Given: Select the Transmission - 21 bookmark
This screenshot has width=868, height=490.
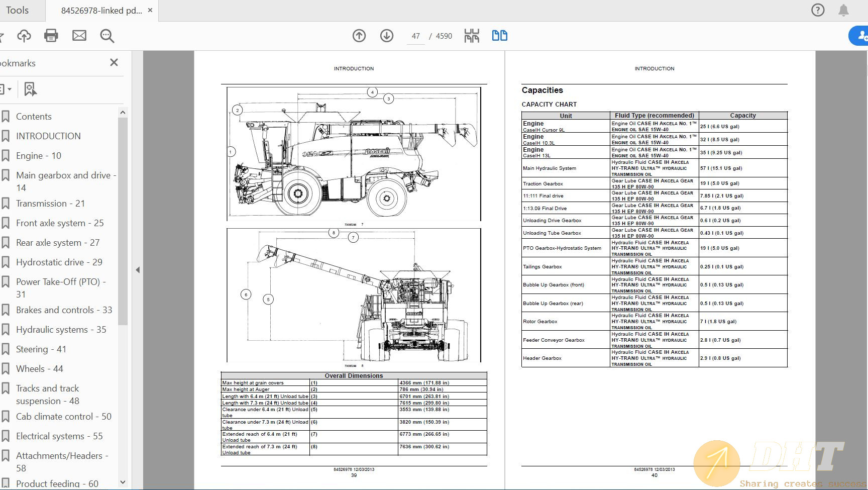Looking at the screenshot, I should (50, 204).
